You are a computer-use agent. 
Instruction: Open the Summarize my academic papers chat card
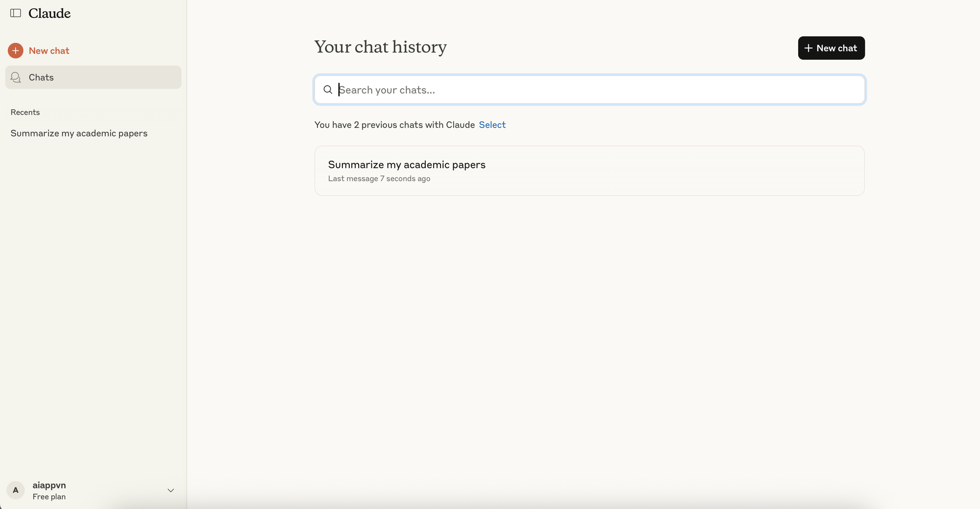(589, 171)
